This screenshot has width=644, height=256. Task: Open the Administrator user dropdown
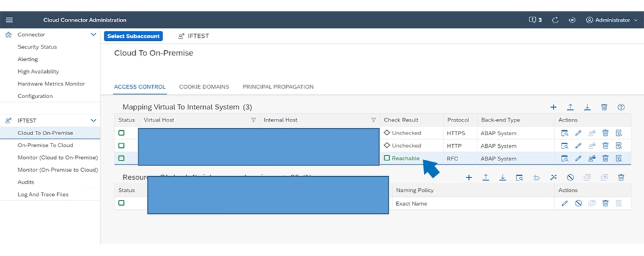(x=611, y=20)
